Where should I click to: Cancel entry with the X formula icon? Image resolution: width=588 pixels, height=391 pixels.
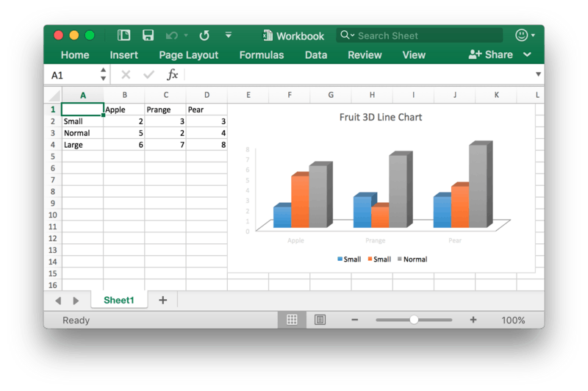[x=126, y=75]
